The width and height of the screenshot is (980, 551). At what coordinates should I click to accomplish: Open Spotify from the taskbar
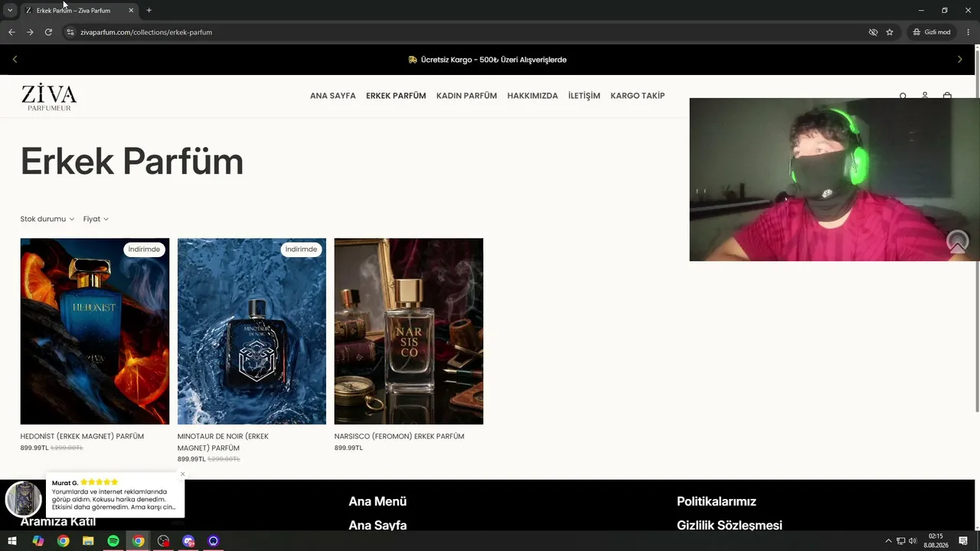[113, 541]
